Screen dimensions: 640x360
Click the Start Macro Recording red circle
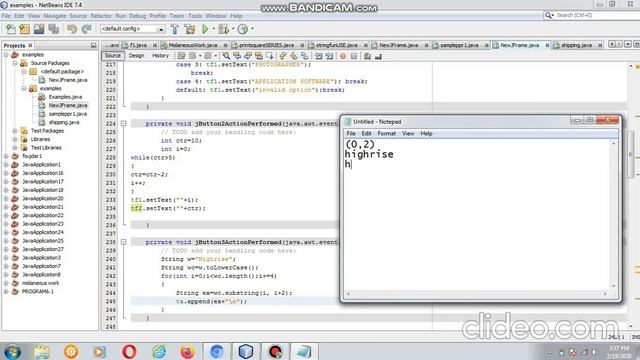[343, 56]
